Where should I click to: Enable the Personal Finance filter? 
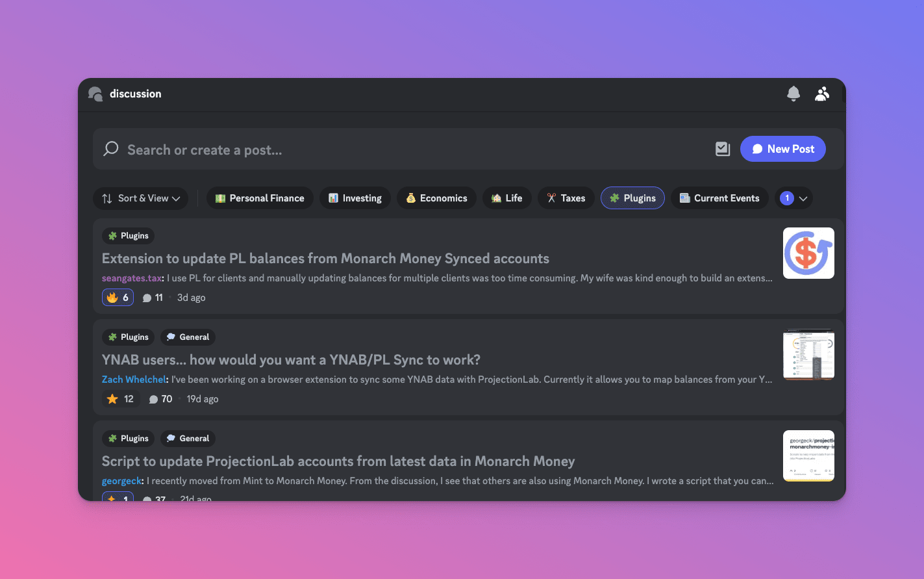click(x=259, y=198)
